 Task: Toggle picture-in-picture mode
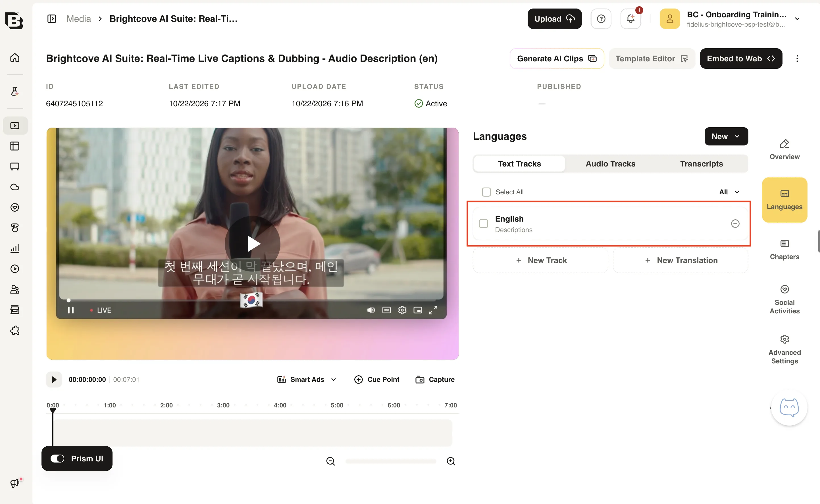click(x=417, y=310)
